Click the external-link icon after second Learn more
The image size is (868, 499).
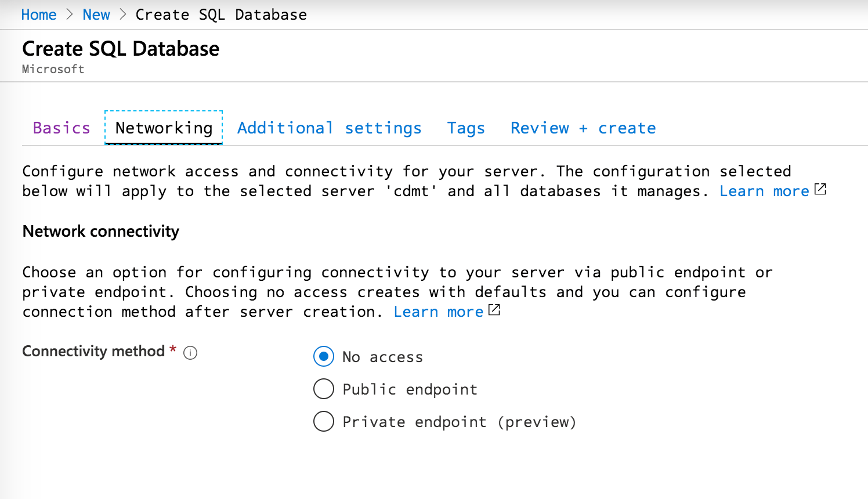[494, 310]
